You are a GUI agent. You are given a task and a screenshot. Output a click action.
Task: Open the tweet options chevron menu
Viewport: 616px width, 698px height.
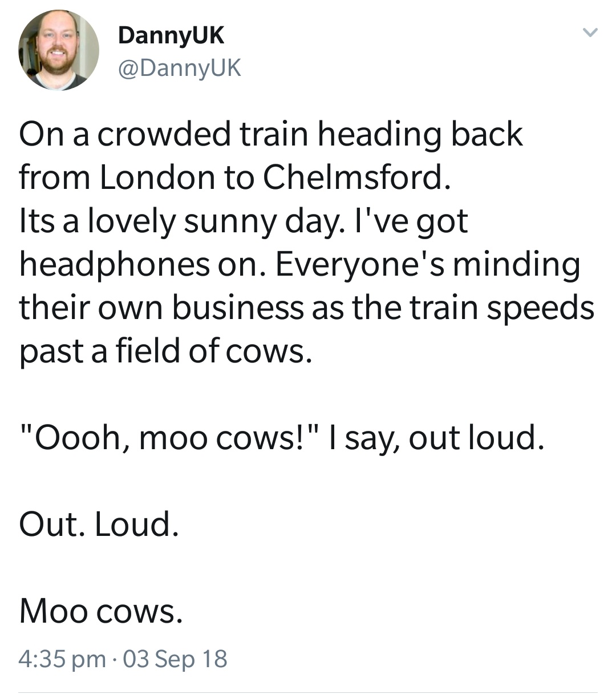pyautogui.click(x=589, y=34)
